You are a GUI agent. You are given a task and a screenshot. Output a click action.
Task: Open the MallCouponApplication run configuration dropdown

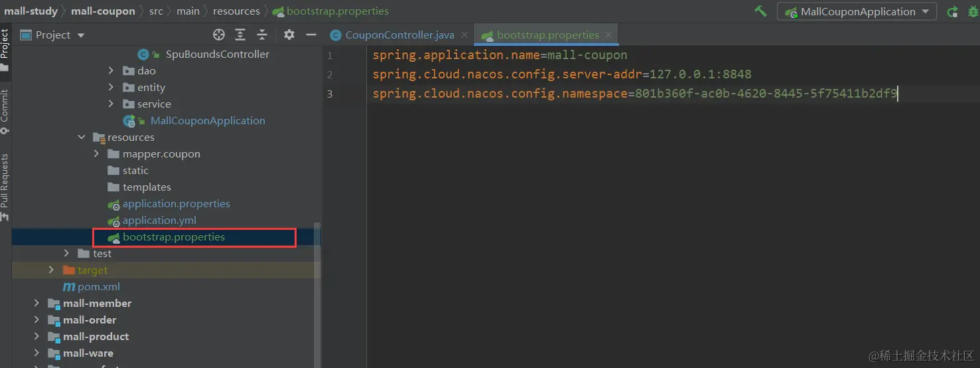coord(857,11)
